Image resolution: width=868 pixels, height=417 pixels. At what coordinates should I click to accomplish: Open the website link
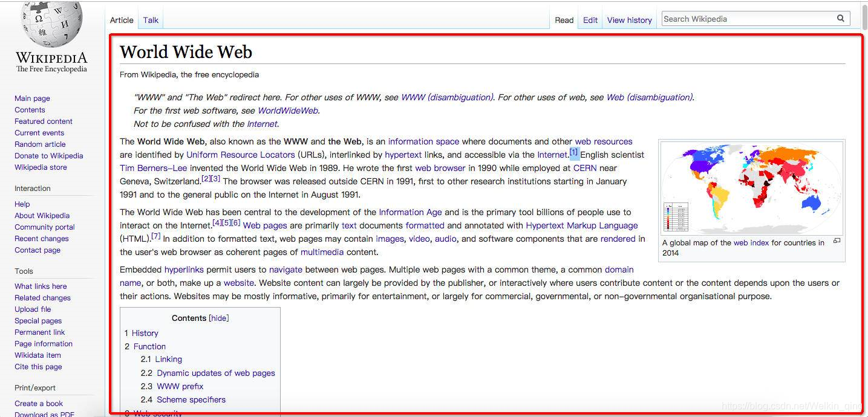click(x=239, y=283)
